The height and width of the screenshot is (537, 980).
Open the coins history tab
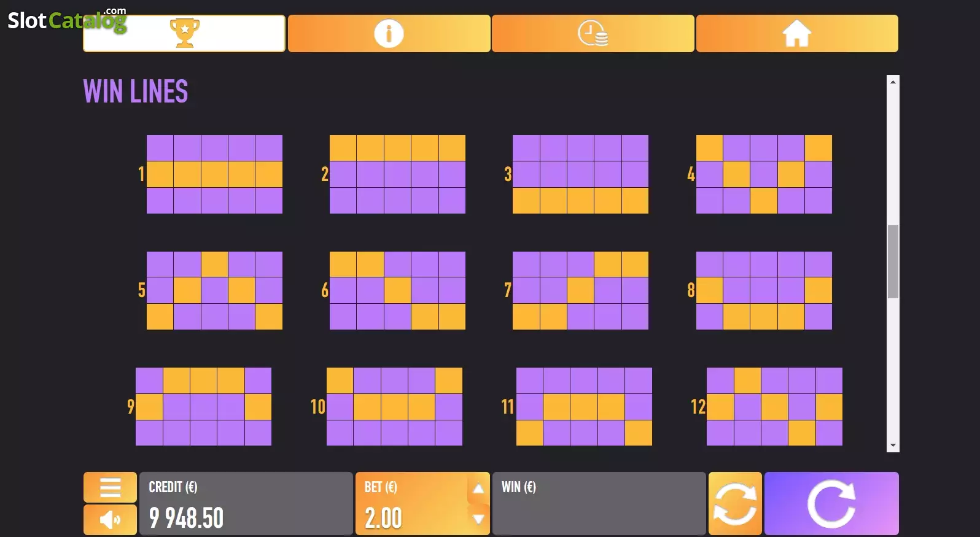pyautogui.click(x=593, y=33)
